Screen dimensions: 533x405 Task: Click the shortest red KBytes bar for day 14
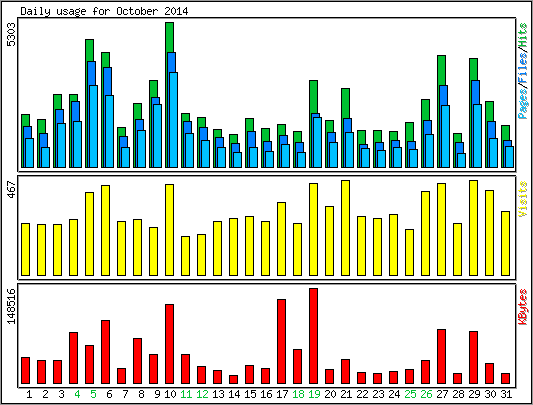[234, 379]
